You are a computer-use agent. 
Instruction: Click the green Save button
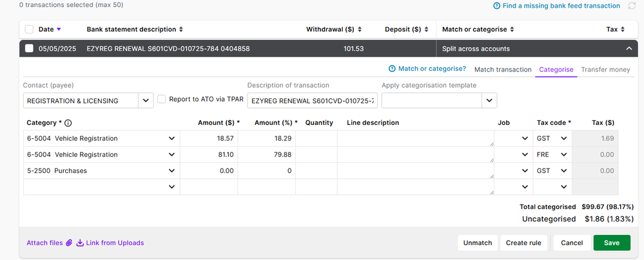pyautogui.click(x=611, y=243)
